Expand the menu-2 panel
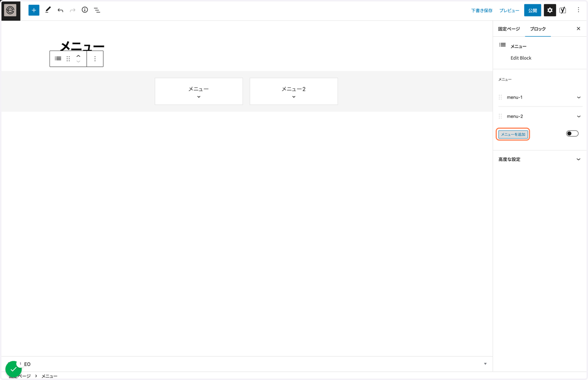Image resolution: width=588 pixels, height=380 pixels. [x=579, y=116]
